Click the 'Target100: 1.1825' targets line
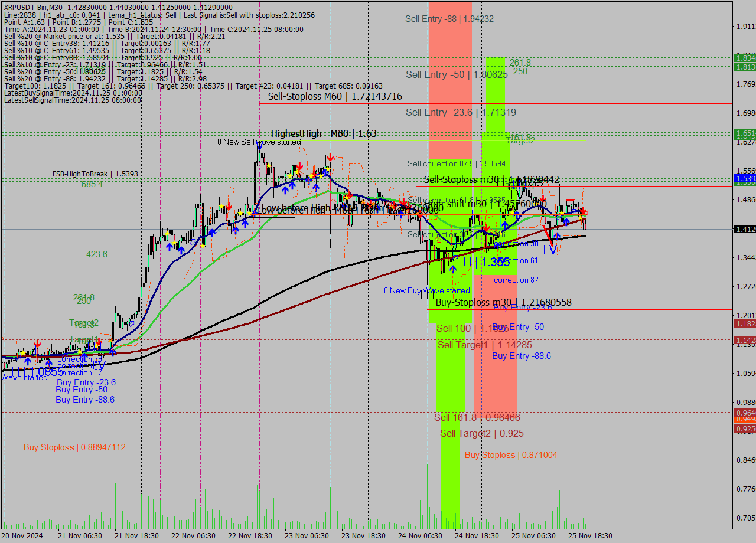The width and height of the screenshot is (756, 543). click(193, 86)
